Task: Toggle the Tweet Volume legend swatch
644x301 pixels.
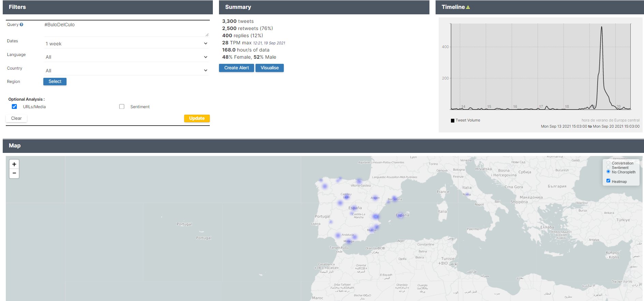Action: click(x=453, y=120)
